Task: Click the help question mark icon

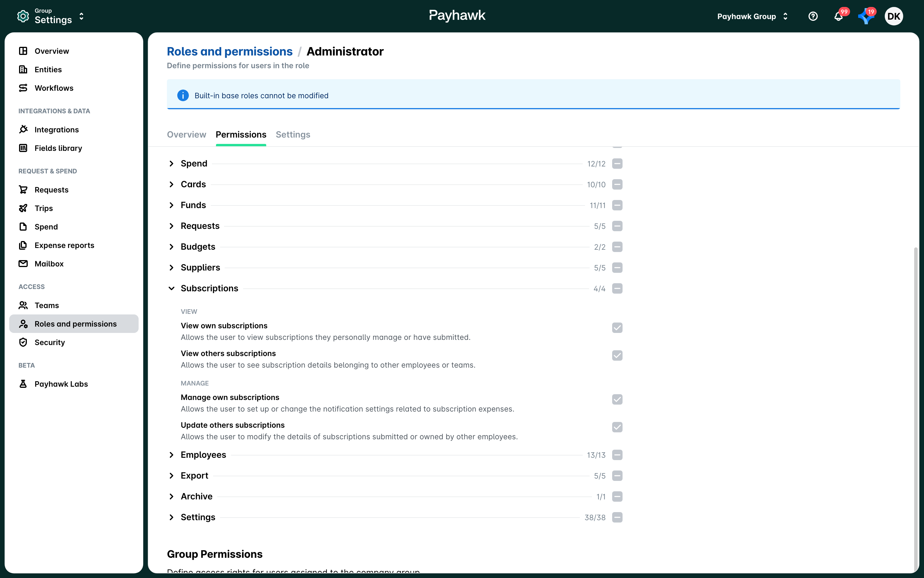Action: point(813,16)
